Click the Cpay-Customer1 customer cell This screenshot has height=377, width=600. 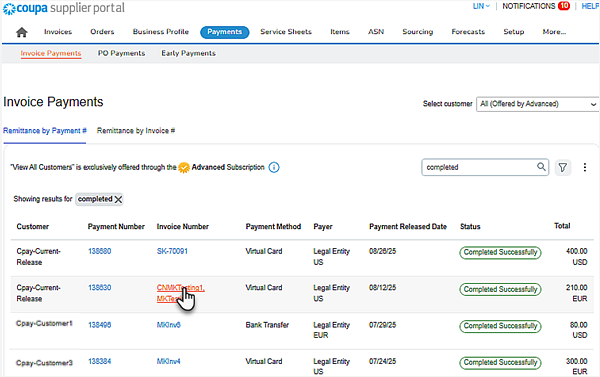44,324
